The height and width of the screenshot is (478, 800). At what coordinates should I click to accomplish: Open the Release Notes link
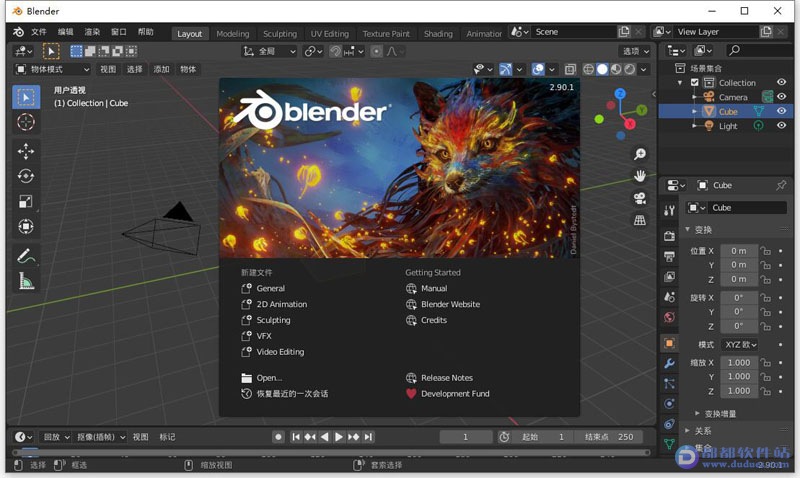439,378
